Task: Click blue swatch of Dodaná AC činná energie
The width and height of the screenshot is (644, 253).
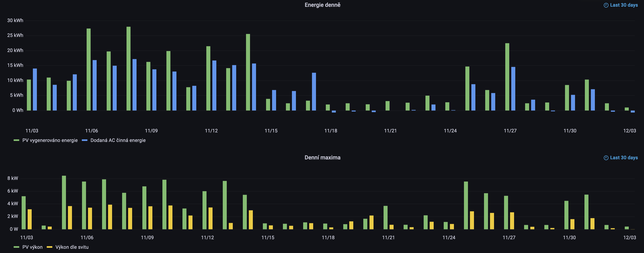Action: (x=84, y=140)
